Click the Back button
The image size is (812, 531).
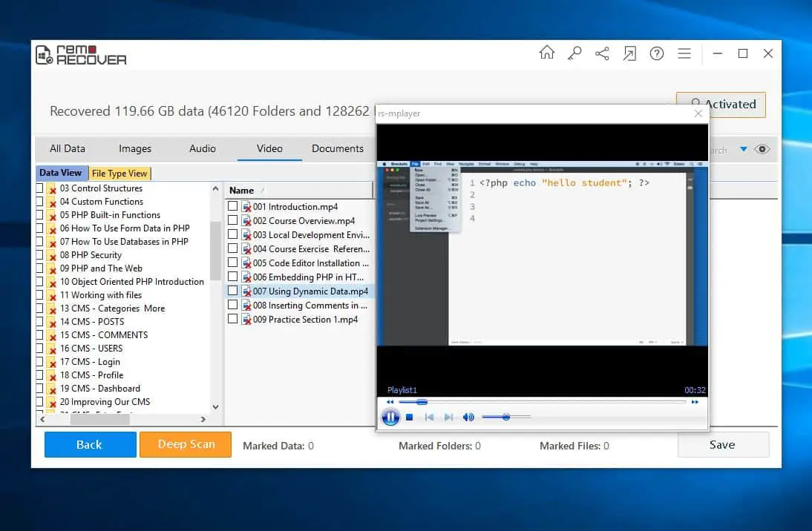[x=90, y=444]
